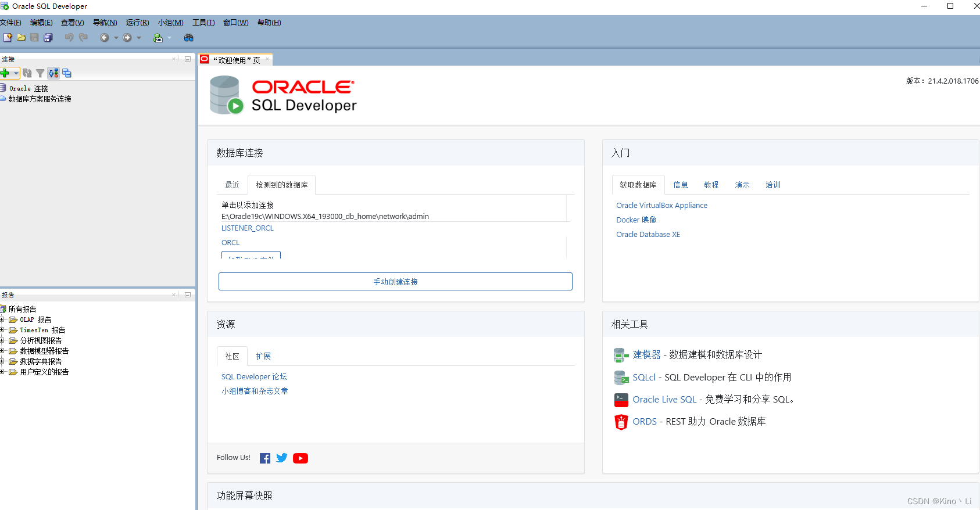Open the Twitter bird icon
980x510 pixels.
click(282, 458)
